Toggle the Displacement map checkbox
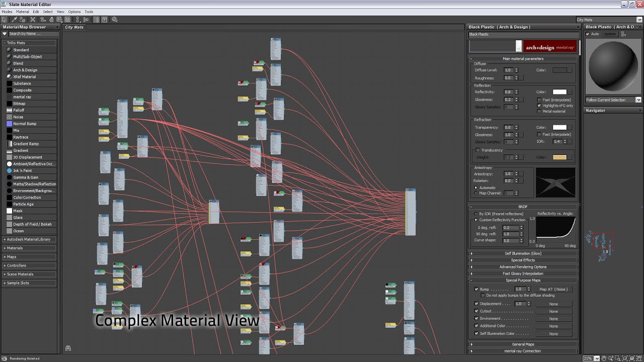This screenshot has width=644, height=362. (476, 304)
